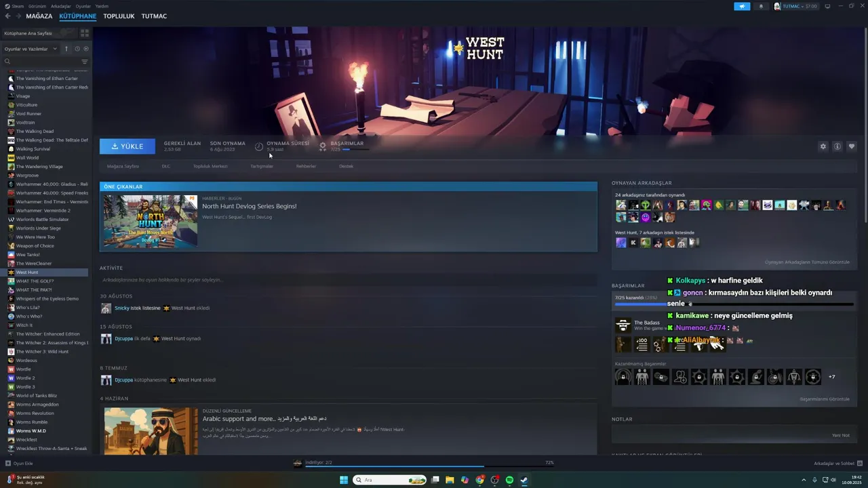
Task: Open Tartışmalar link
Action: (x=262, y=166)
